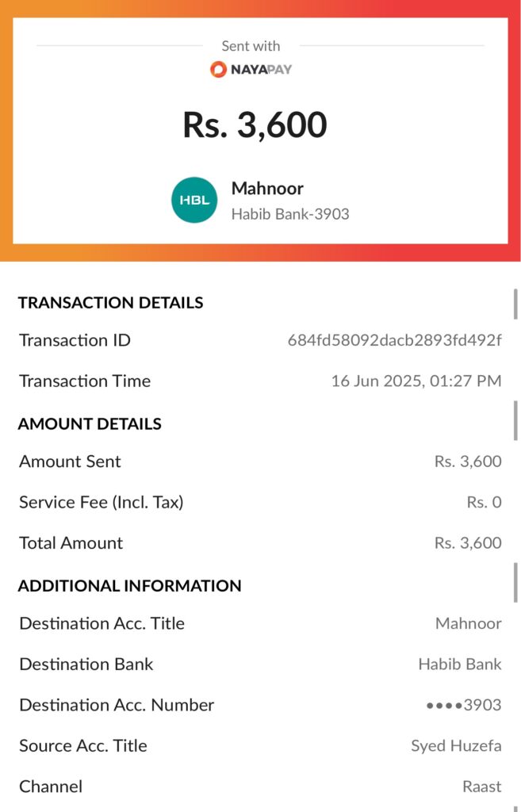Tap the HBL bank logo icon
Screen dimensions: 521x812
(194, 200)
